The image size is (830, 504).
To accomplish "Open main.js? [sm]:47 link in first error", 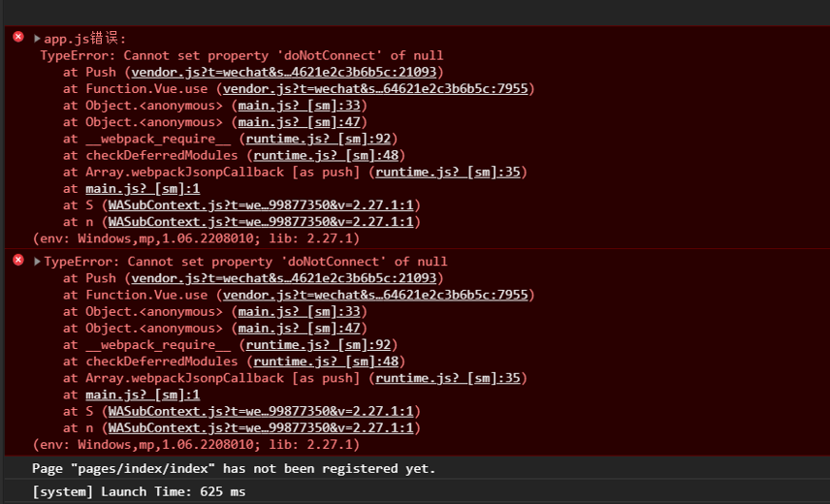I will 299,122.
